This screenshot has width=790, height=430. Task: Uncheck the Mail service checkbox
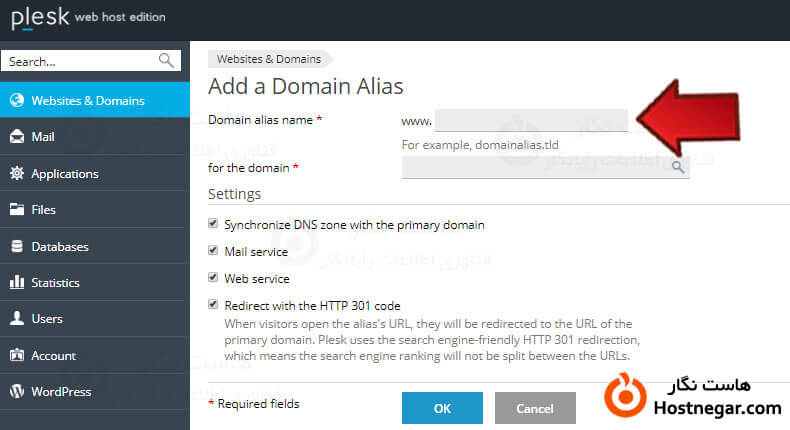(x=213, y=251)
